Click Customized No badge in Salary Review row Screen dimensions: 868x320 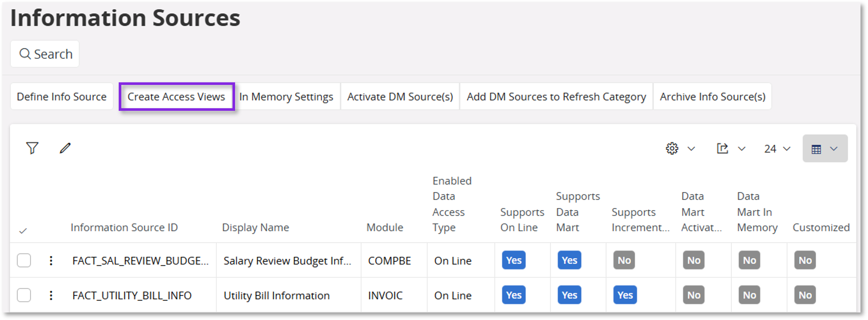805,260
